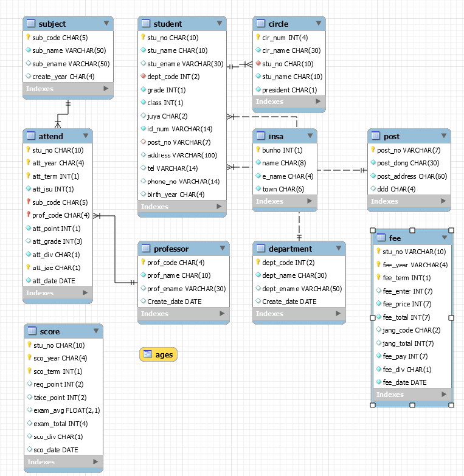Click the prof_code red key icon in attend
Image resolution: width=464 pixels, height=476 pixels.
28,215
